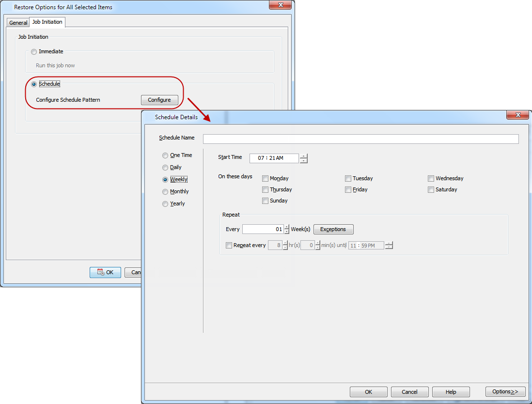Increase Start Time with up spinner arrow
This screenshot has width=532, height=404.
[x=303, y=156]
